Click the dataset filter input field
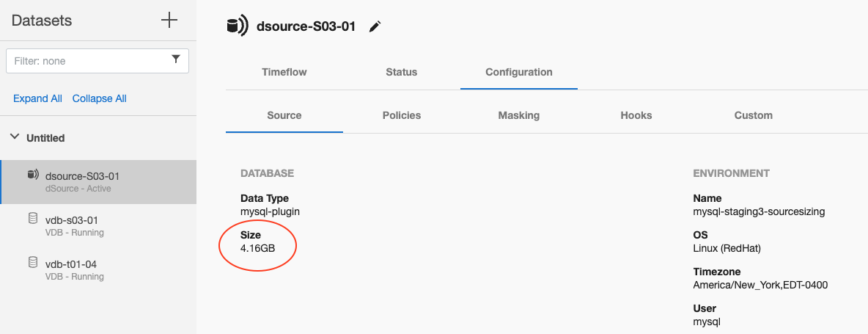Viewport: 868px width, 334px height. pos(88,61)
